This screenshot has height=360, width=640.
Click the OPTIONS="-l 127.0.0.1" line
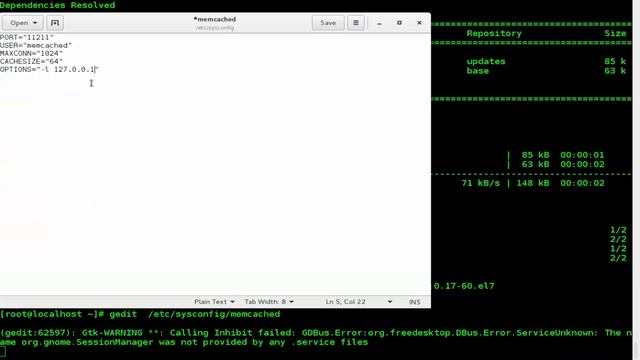[x=49, y=69]
